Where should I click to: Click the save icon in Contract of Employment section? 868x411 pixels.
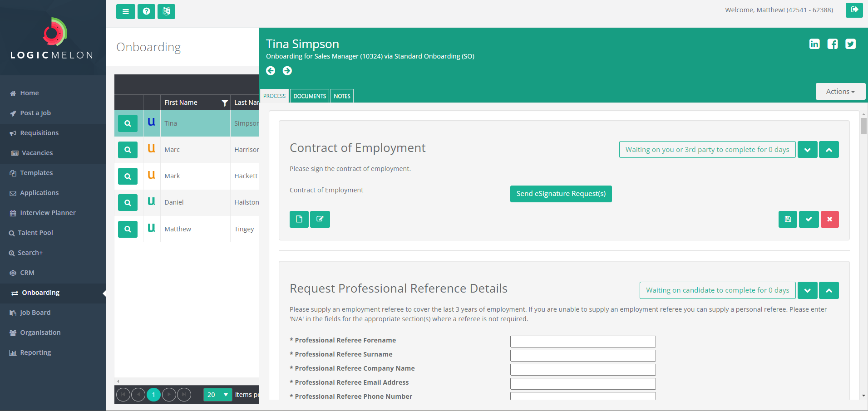(788, 219)
